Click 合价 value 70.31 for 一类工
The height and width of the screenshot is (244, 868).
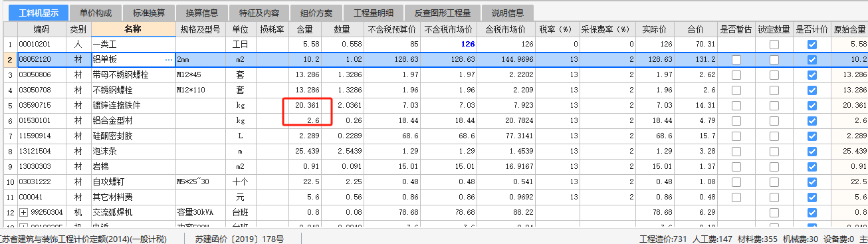point(696,44)
